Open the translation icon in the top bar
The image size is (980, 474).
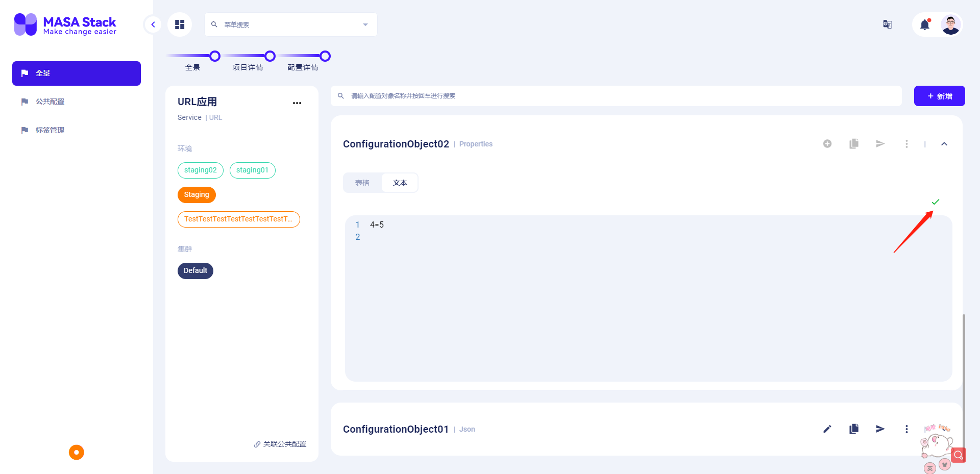(x=887, y=24)
